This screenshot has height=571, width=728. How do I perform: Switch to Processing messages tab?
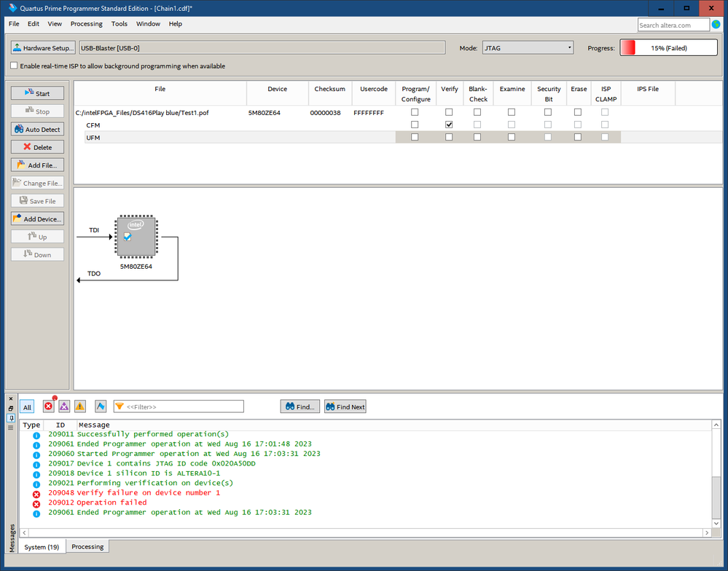point(87,546)
